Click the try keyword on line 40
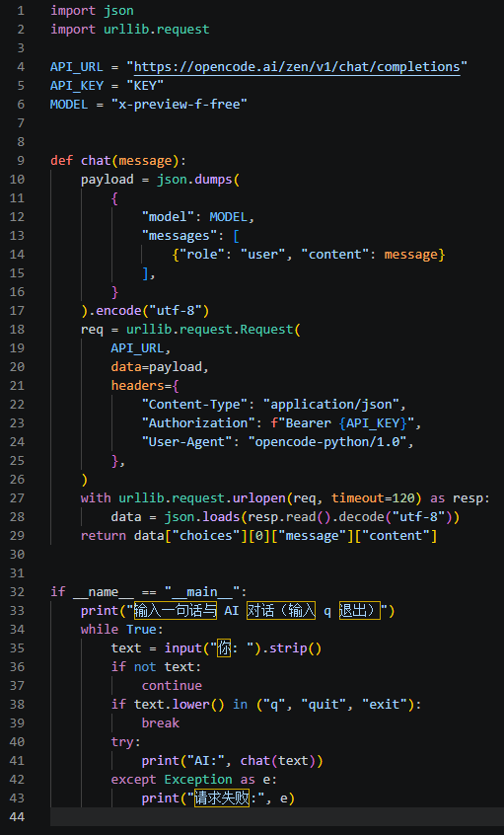The height and width of the screenshot is (835, 504). [x=122, y=742]
